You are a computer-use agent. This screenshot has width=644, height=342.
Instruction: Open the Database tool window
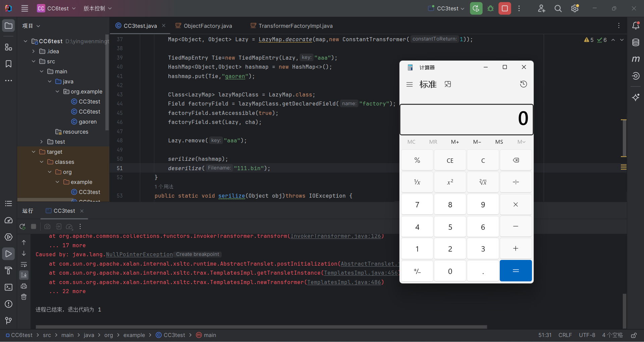click(x=636, y=43)
